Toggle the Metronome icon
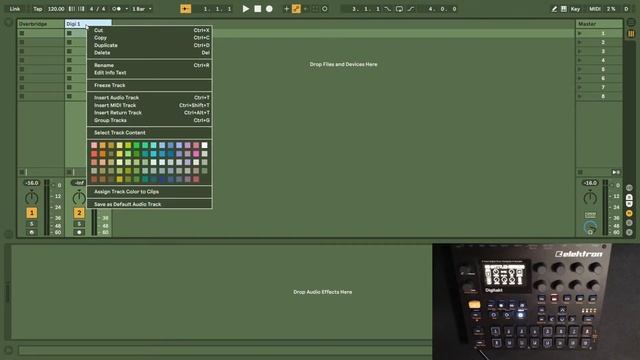640x360 pixels. pos(117,9)
